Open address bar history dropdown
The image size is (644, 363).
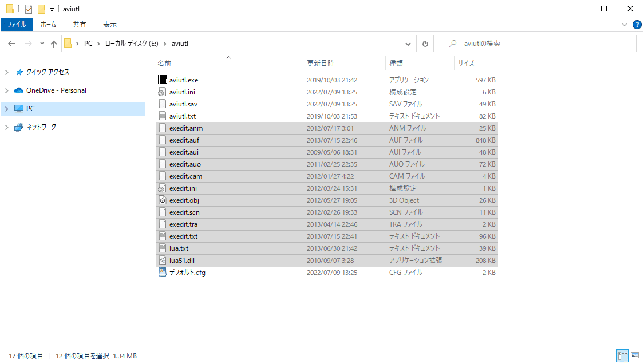[x=408, y=44]
